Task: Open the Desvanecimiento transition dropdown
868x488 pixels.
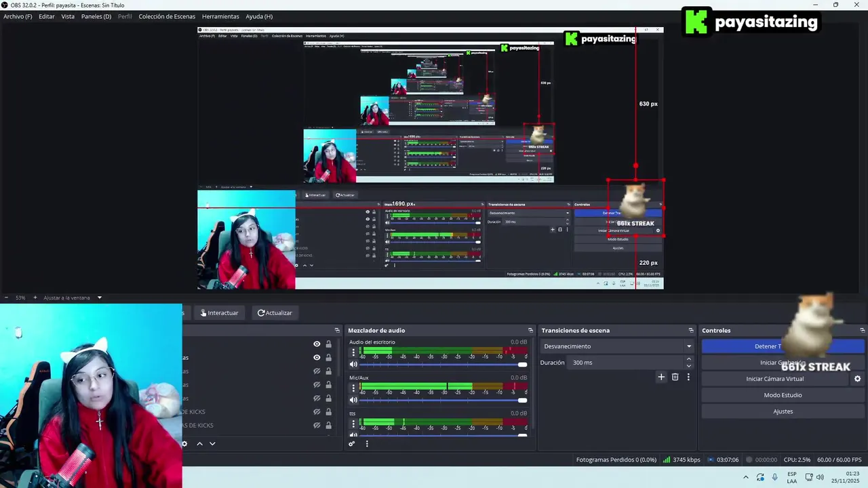Action: pyautogui.click(x=617, y=346)
